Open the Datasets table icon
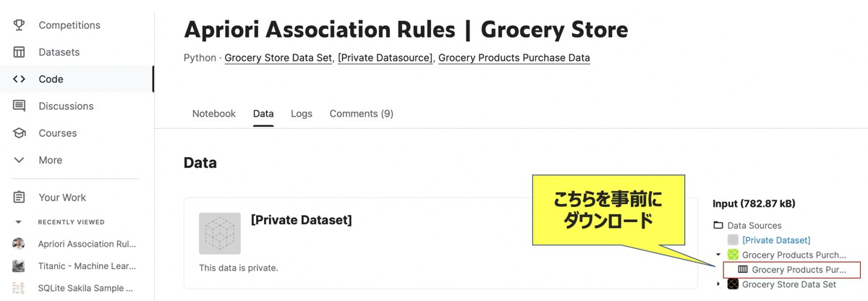Viewport: 868px width, 301px height. [20, 52]
